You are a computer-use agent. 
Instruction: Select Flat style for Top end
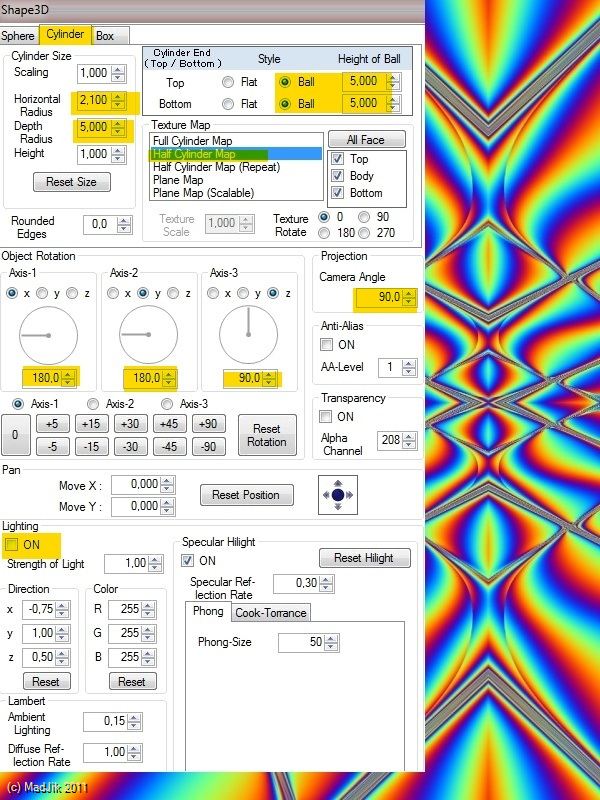[228, 82]
